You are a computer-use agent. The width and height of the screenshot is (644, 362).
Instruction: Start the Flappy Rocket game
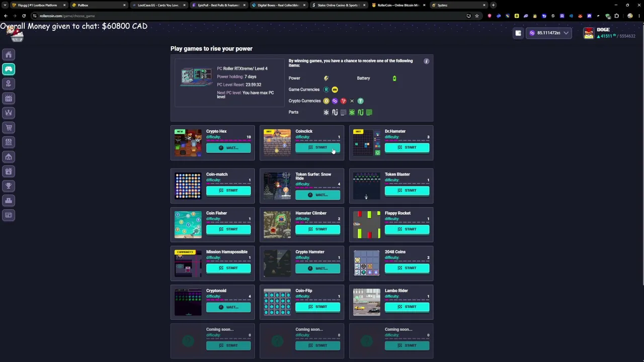pyautogui.click(x=407, y=229)
